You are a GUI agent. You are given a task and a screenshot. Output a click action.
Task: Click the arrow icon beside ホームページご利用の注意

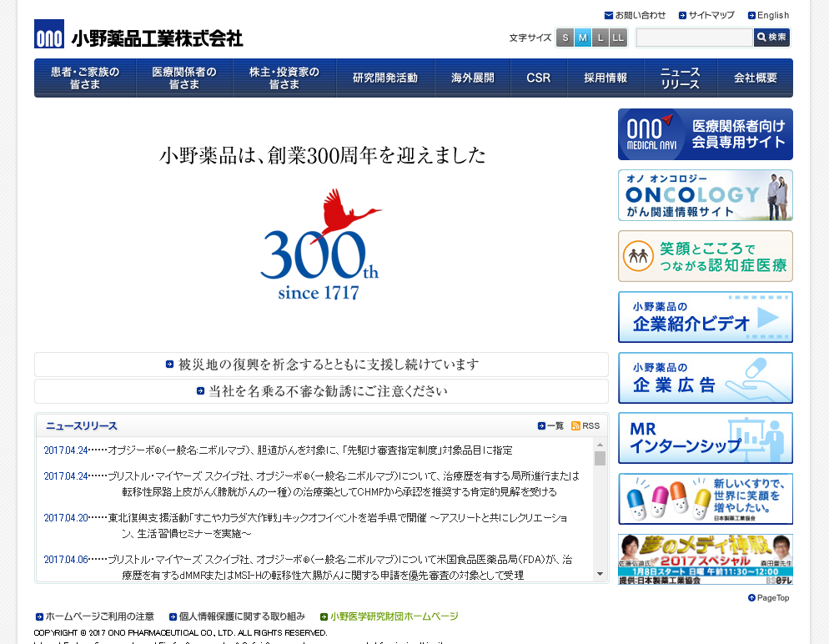coord(39,616)
